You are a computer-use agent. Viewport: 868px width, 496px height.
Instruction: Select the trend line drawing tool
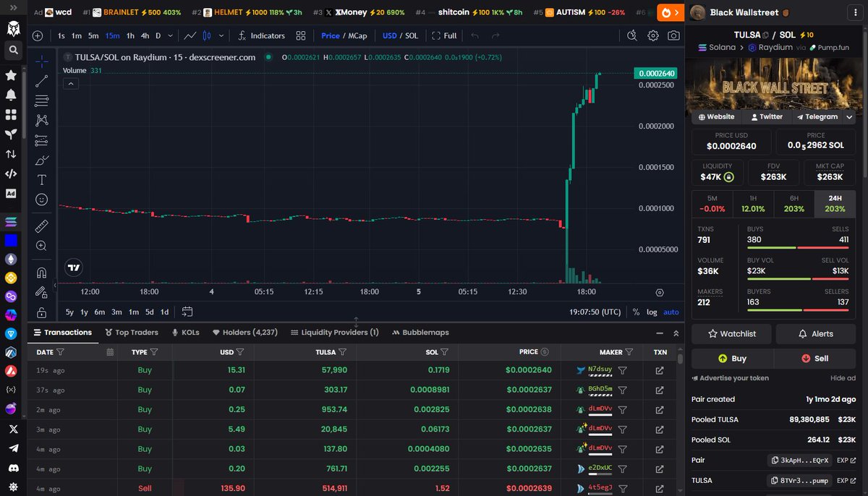click(x=42, y=81)
